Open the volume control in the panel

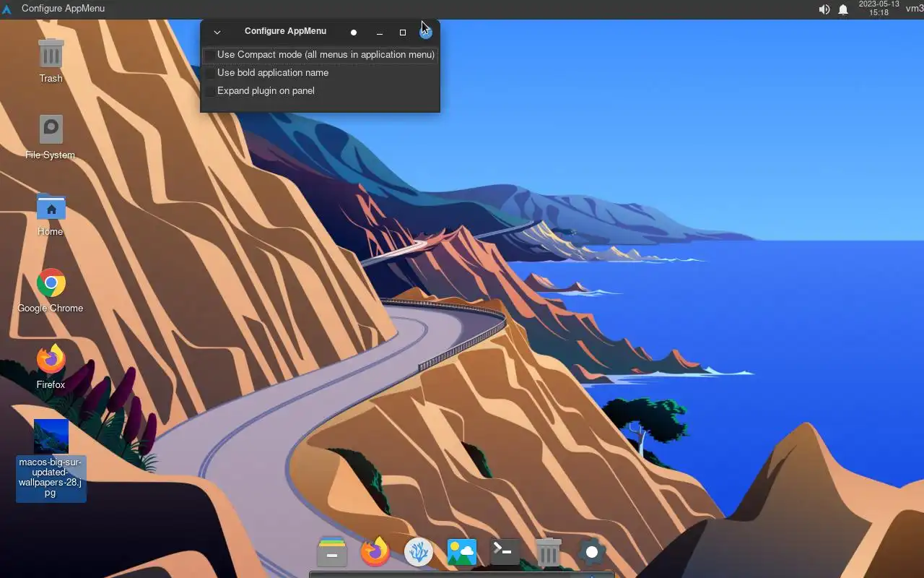point(824,9)
